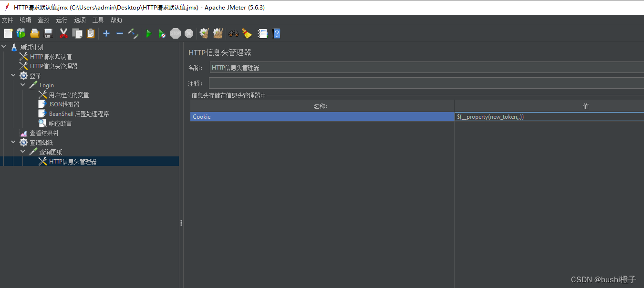Select the Cookie header name cell

point(322,117)
